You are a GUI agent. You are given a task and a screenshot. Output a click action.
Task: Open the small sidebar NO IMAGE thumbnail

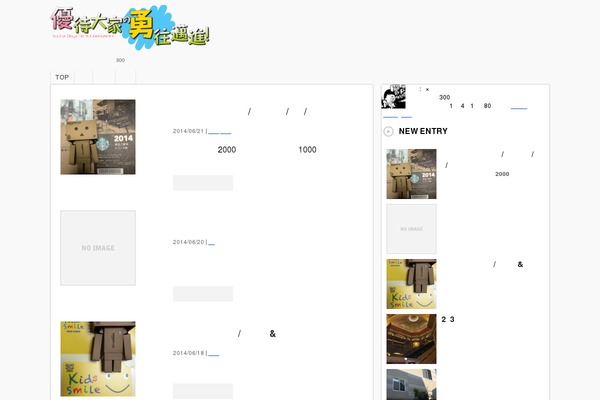[411, 229]
